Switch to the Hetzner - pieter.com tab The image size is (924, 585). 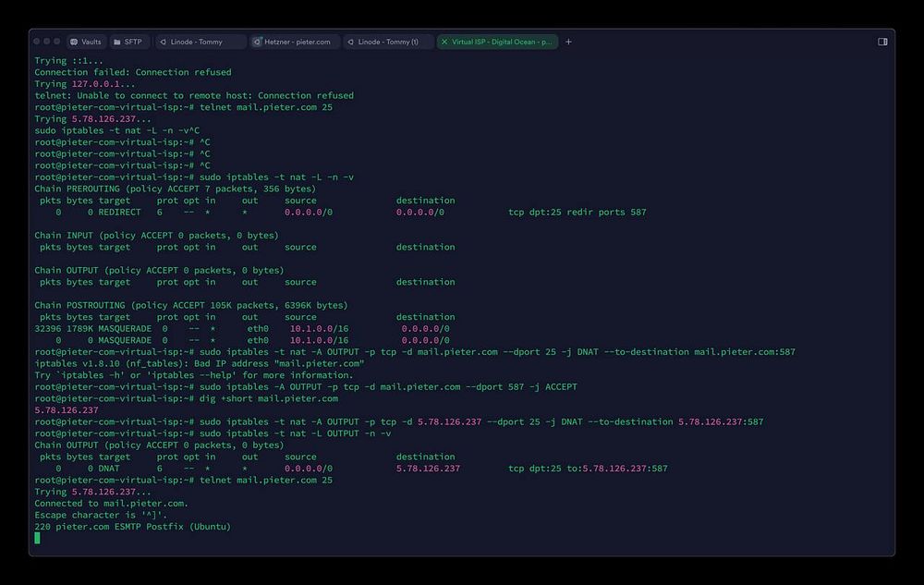(296, 42)
